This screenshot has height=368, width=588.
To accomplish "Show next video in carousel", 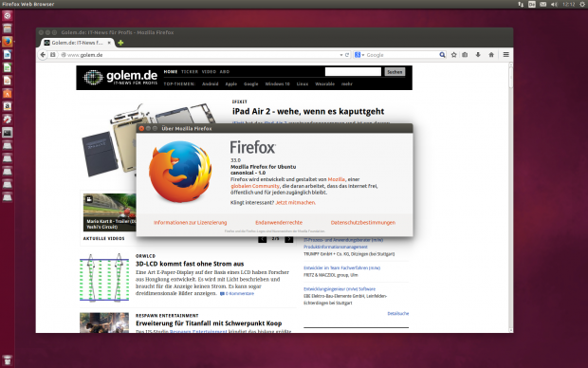I will [288, 239].
